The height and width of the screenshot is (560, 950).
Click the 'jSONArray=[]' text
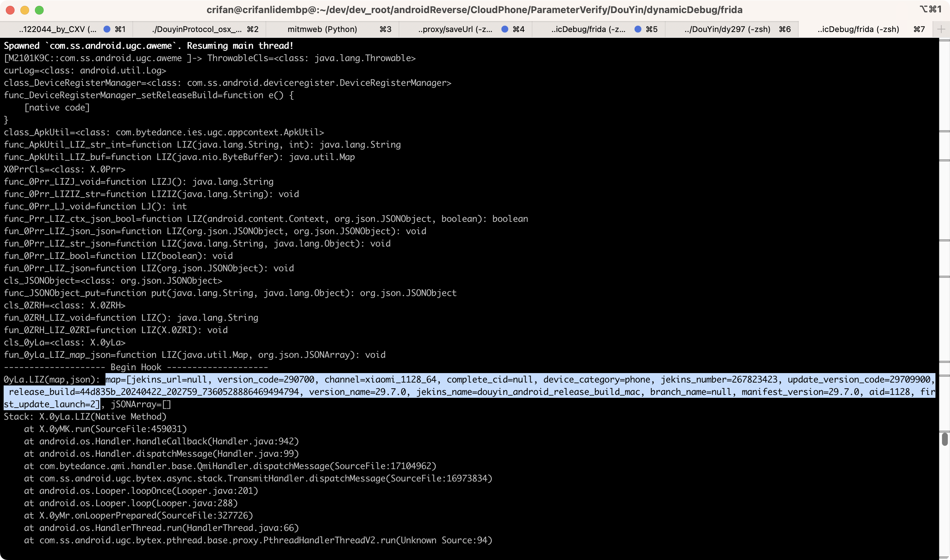point(141,404)
